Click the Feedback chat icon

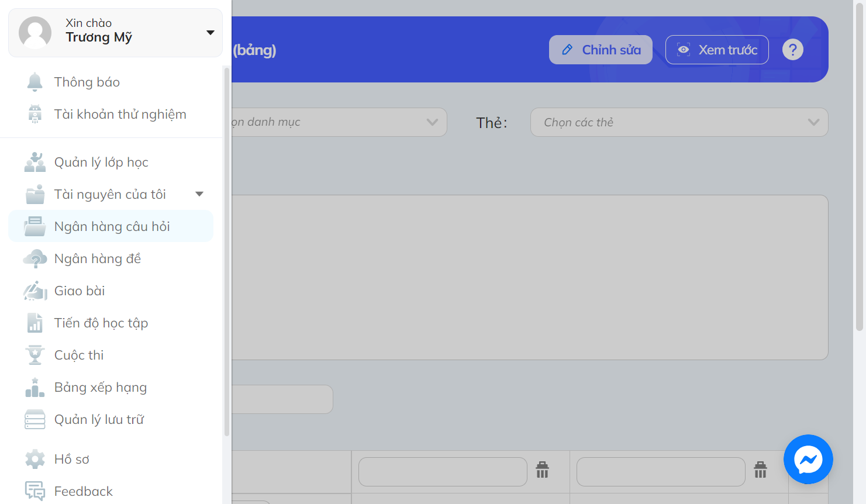tap(35, 491)
